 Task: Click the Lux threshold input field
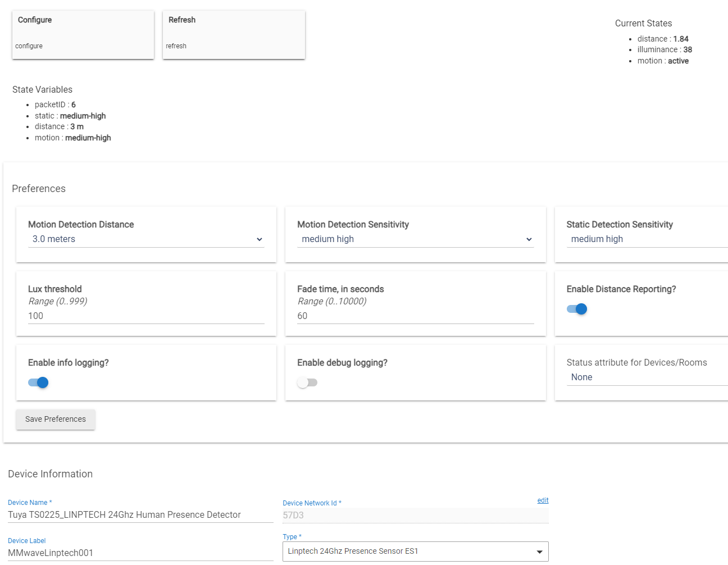[146, 316]
